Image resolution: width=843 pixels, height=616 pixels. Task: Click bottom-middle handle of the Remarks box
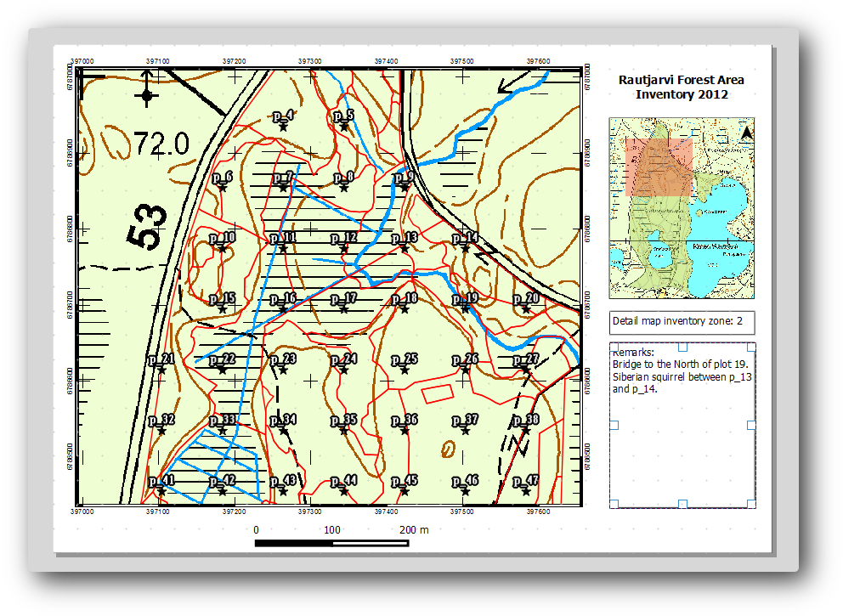[682, 503]
